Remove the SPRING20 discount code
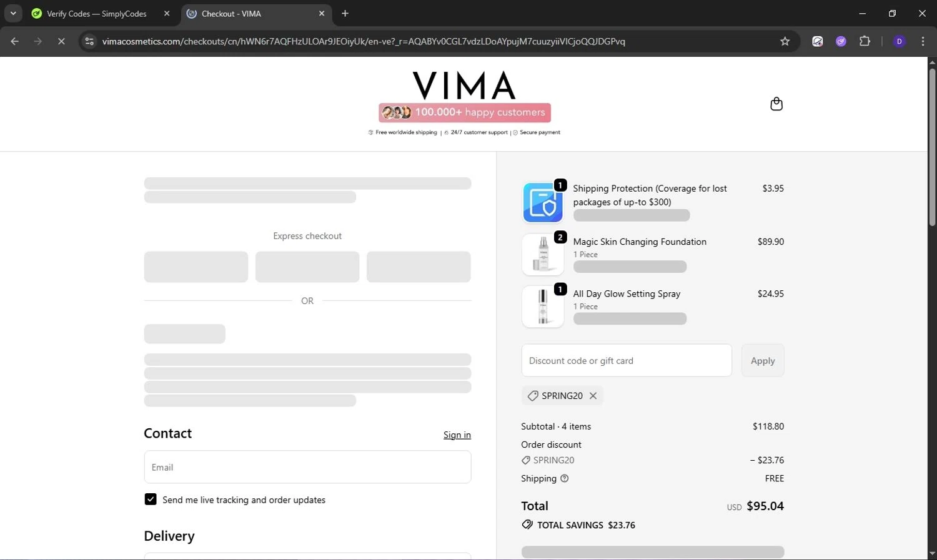937x560 pixels. pyautogui.click(x=593, y=396)
